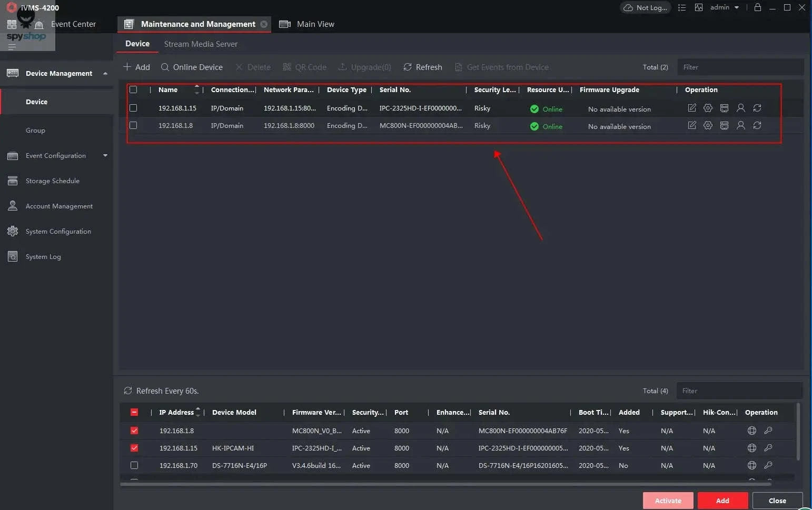The height and width of the screenshot is (510, 812).
Task: Click device status icon for 192.168.1.15
Action: click(724, 108)
